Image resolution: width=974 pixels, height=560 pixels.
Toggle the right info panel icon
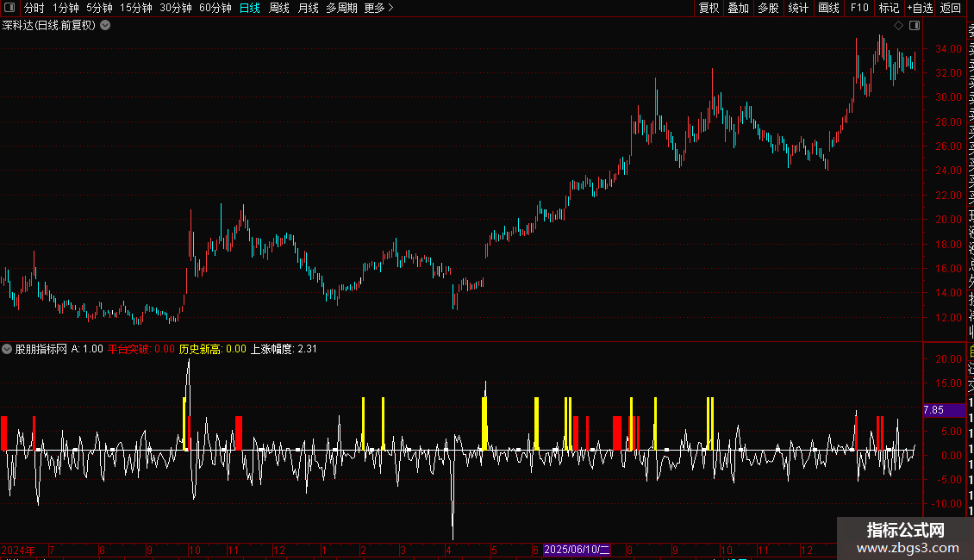pyautogui.click(x=915, y=26)
